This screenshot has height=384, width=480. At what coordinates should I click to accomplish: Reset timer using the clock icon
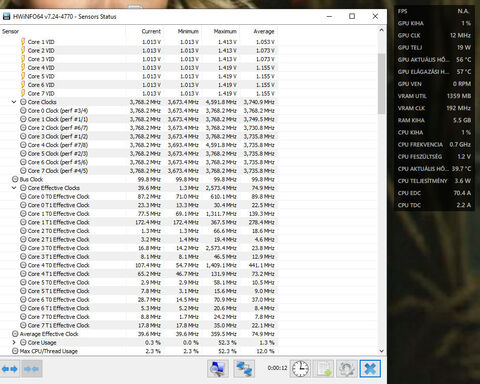click(300, 369)
